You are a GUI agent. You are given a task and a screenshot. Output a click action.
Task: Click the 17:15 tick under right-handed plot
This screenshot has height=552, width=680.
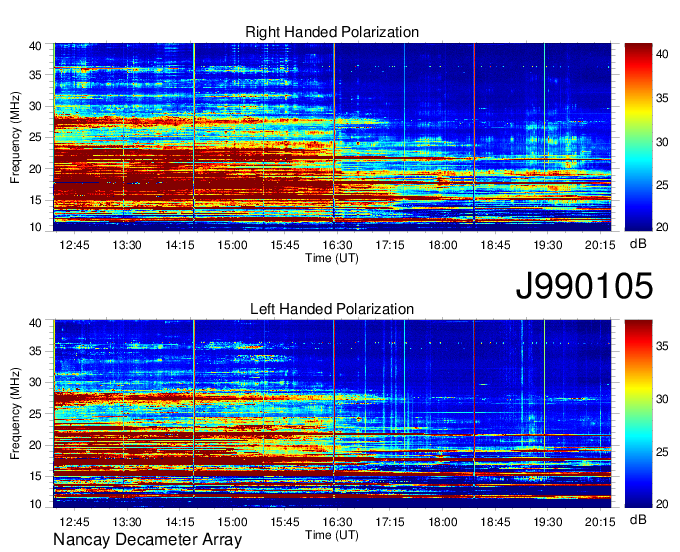point(390,245)
